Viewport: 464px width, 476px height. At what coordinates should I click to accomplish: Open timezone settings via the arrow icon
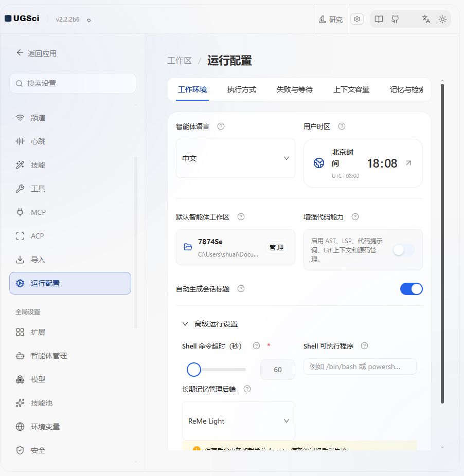point(408,163)
